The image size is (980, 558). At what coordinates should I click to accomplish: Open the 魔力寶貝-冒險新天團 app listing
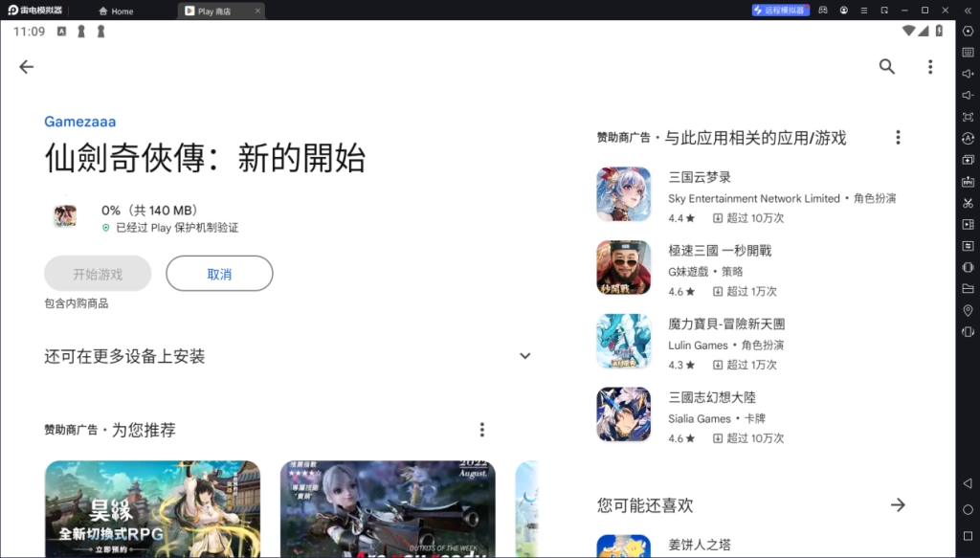pos(750,341)
